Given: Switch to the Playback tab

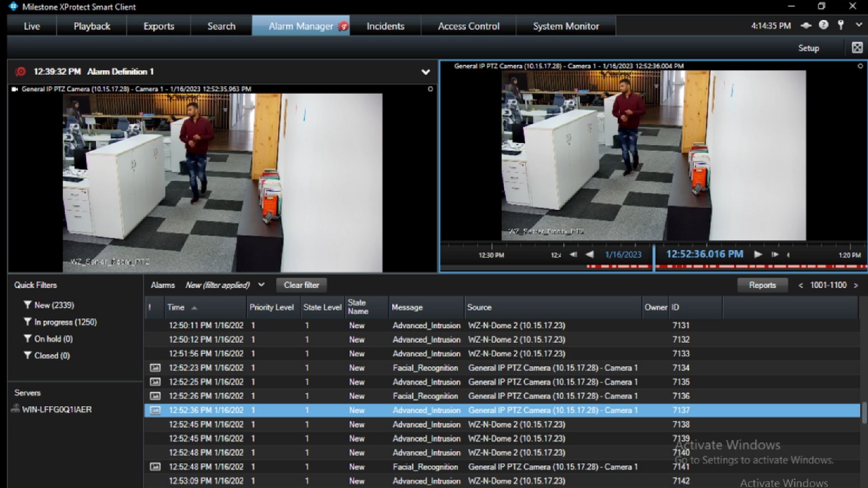Looking at the screenshot, I should coord(92,26).
